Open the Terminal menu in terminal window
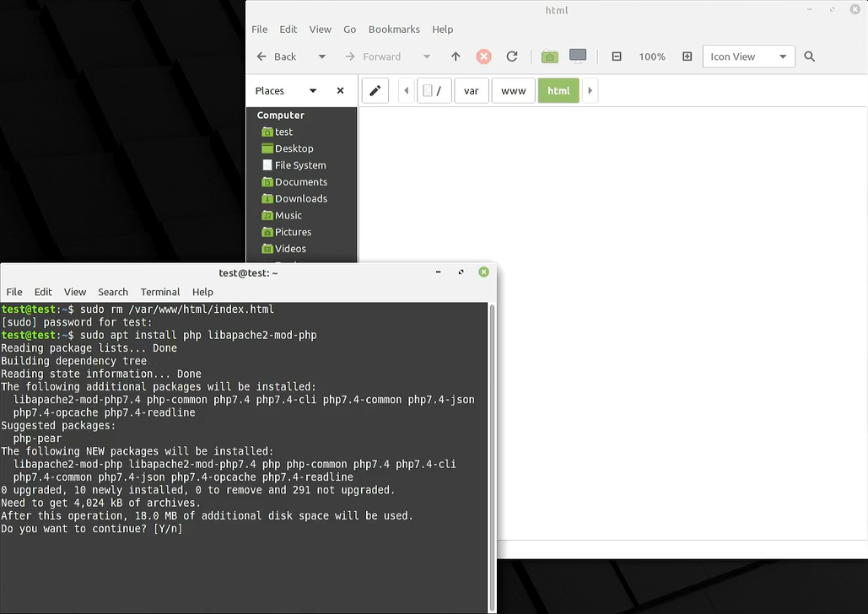 click(160, 292)
